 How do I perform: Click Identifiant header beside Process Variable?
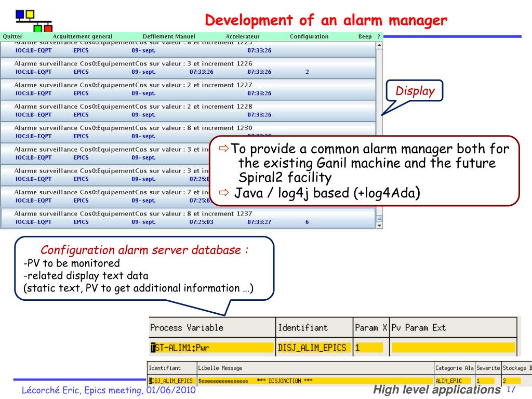(x=314, y=328)
